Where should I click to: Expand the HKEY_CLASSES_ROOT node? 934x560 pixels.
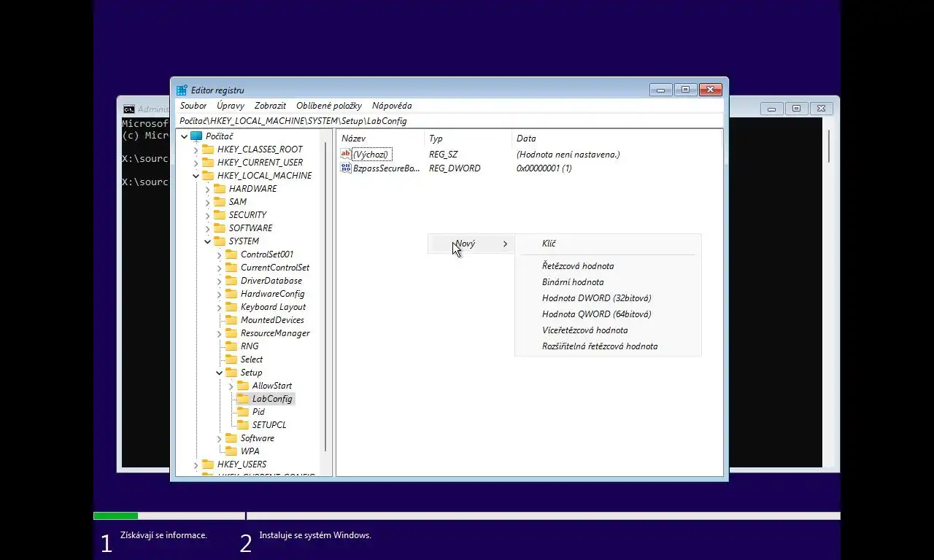pos(196,149)
